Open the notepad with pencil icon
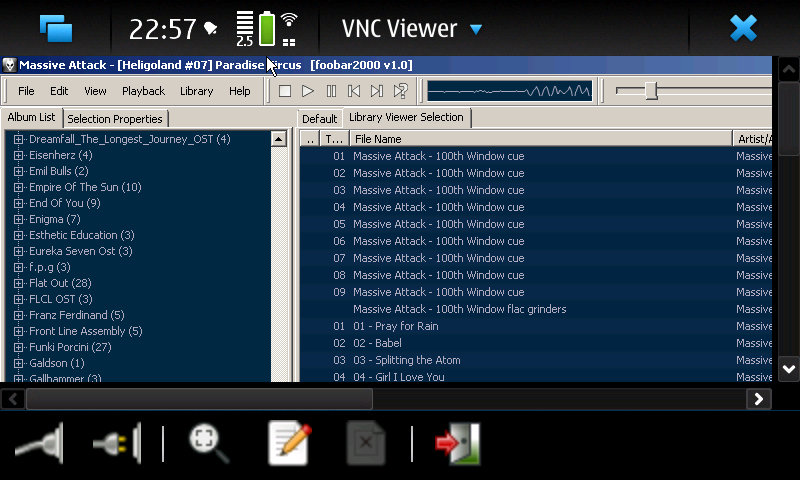The width and height of the screenshot is (800, 480). tap(289, 443)
